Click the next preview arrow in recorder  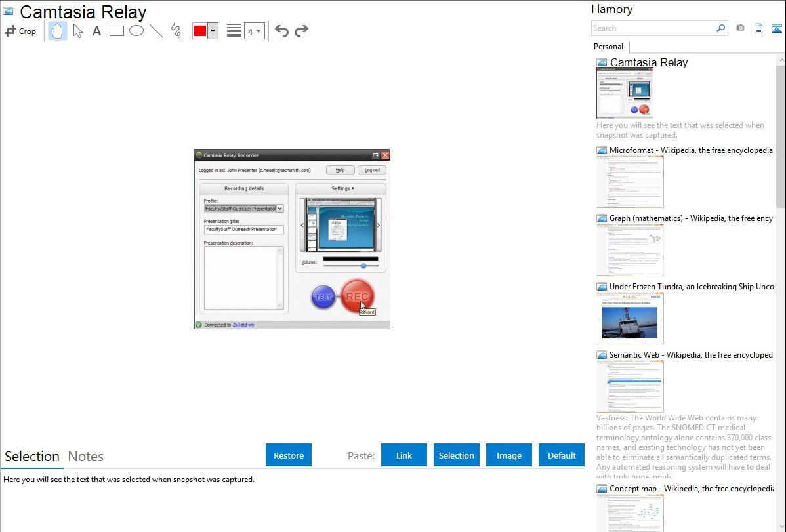pyautogui.click(x=379, y=225)
